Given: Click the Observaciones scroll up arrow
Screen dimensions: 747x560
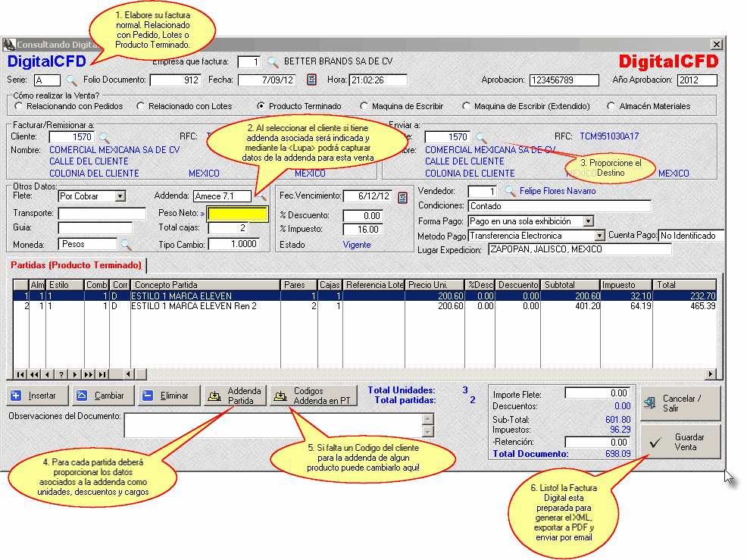Looking at the screenshot, I should pyautogui.click(x=428, y=419).
